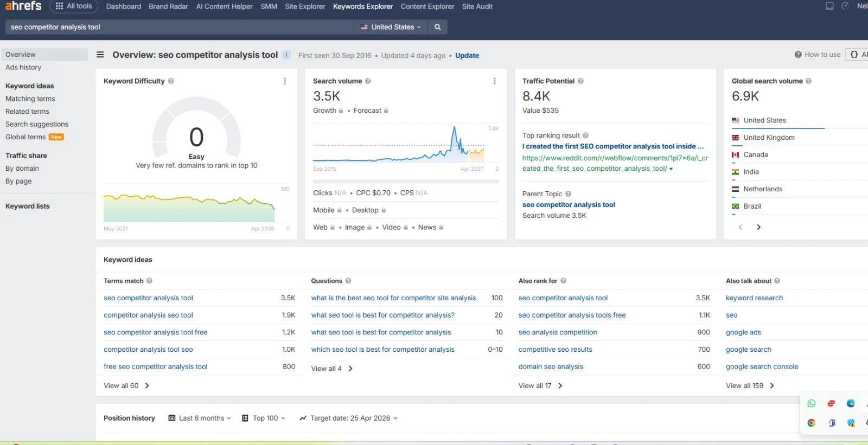868x445 pixels.
Task: Open Last 6 months date range dropdown
Action: click(x=200, y=418)
